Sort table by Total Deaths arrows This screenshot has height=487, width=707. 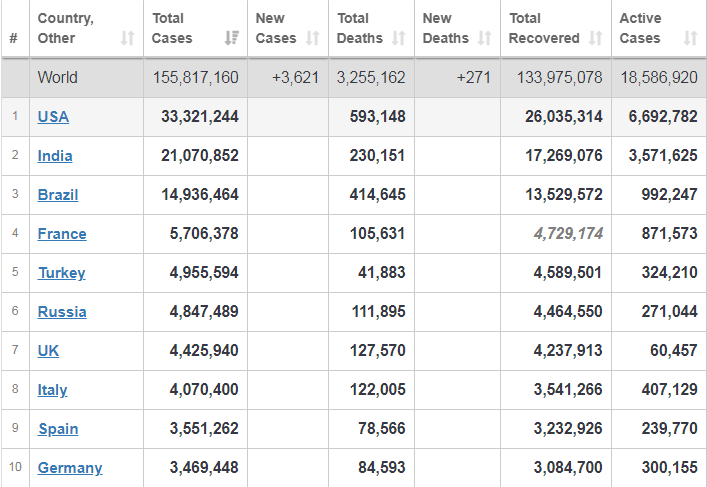click(398, 38)
